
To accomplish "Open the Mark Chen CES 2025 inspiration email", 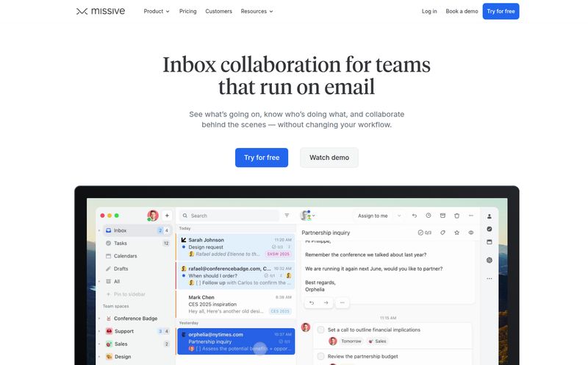I will pyautogui.click(x=235, y=304).
